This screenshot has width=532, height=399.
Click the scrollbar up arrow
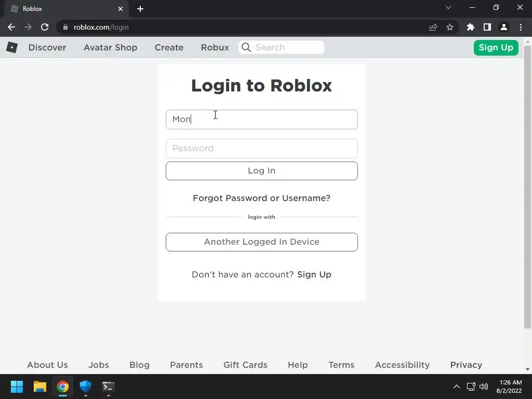point(528,41)
